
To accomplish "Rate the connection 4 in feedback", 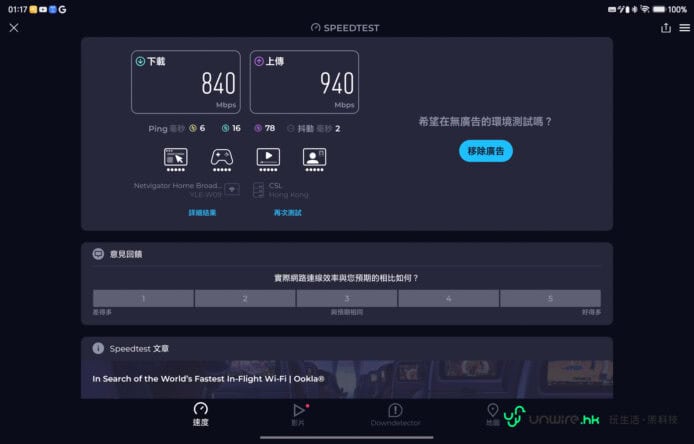I will 448,298.
